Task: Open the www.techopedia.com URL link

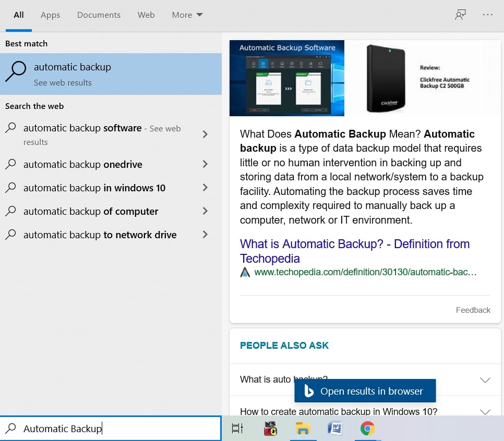Action: tap(365, 272)
